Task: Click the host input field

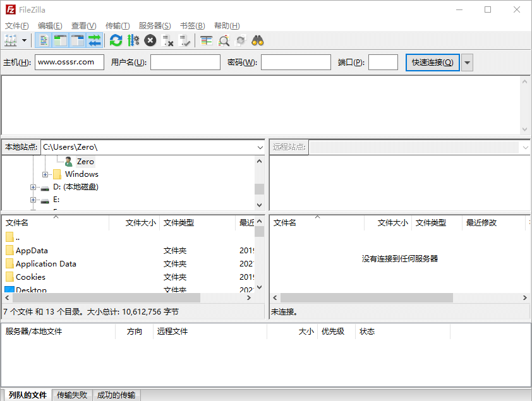Action: point(70,63)
